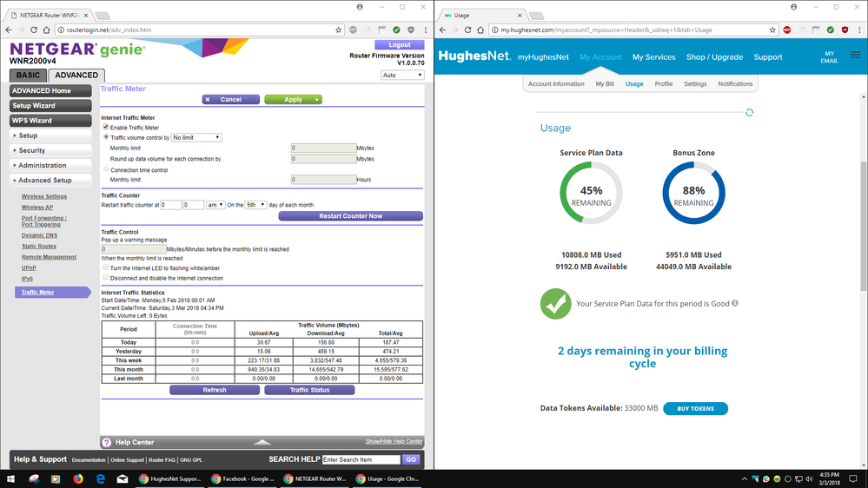Click the BUY TOKENS button

[x=695, y=408]
